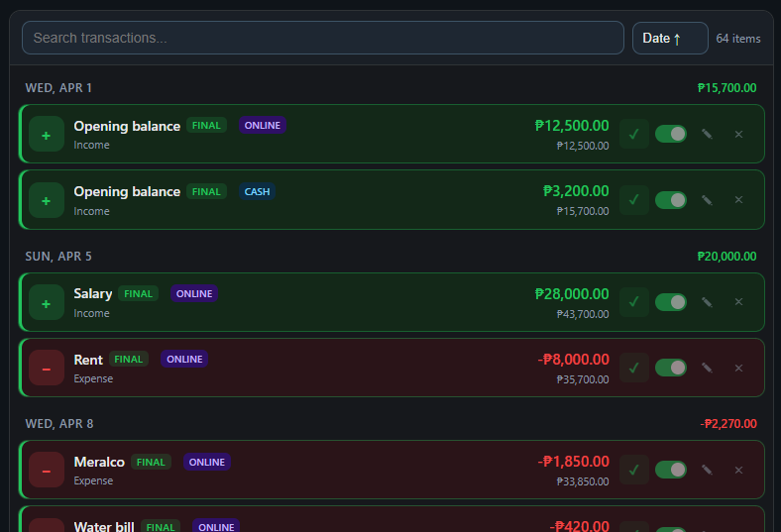Image resolution: width=781 pixels, height=532 pixels.
Task: Click the checkmark on Rent transaction
Action: [x=634, y=368]
